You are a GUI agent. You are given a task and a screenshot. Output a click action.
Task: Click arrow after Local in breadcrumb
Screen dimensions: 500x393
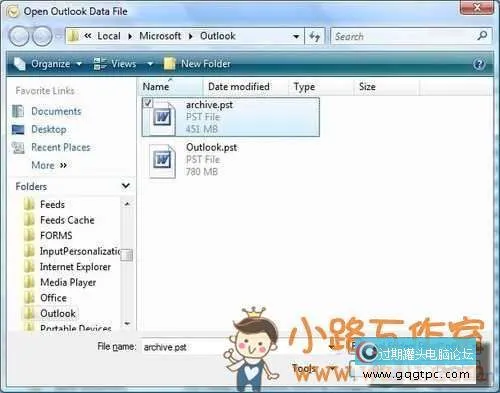click(x=130, y=36)
